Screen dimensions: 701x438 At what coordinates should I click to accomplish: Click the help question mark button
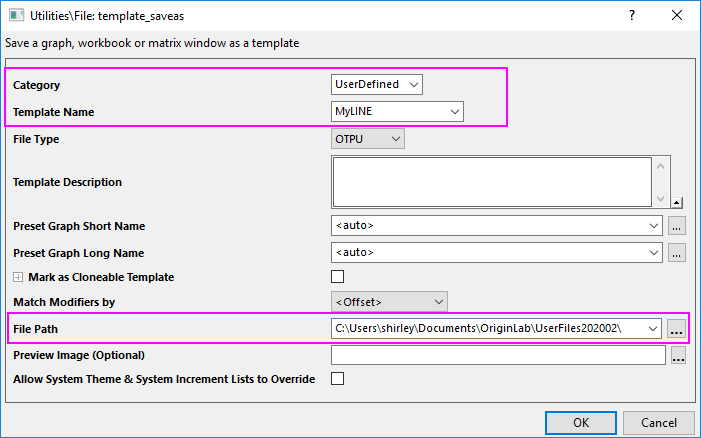point(631,16)
